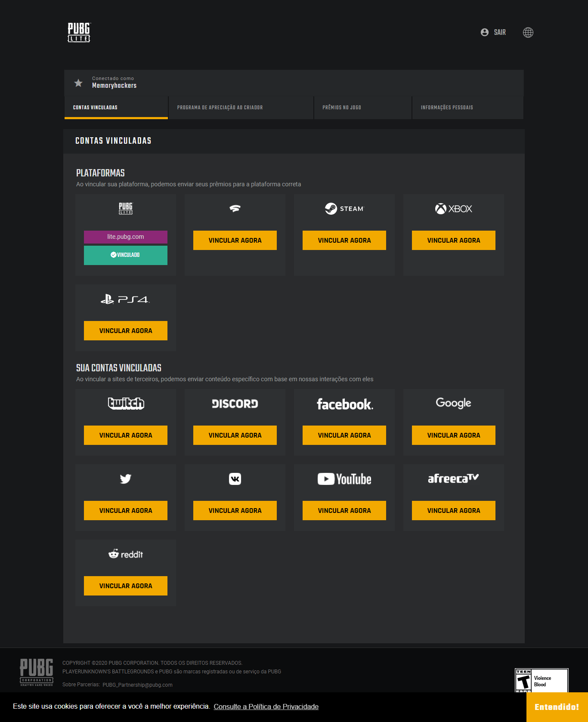
Task: Click the PUBG Lite logo in header
Action: (x=79, y=32)
